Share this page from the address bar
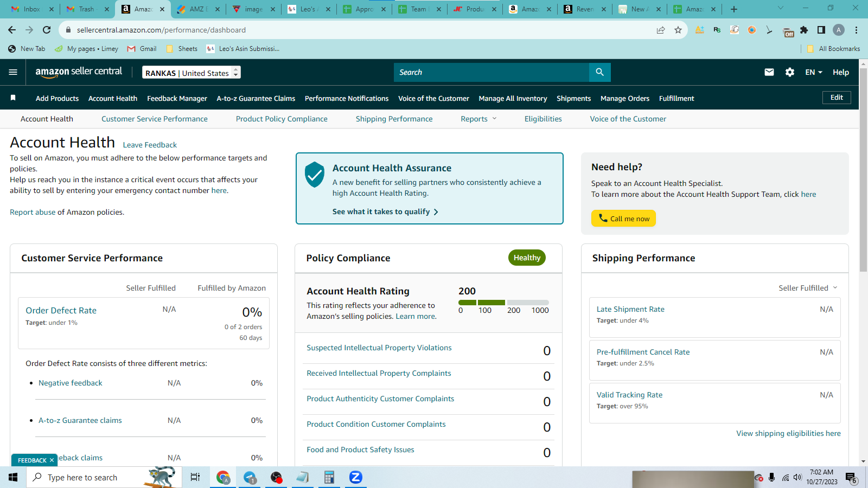Viewport: 868px width, 488px height. click(661, 30)
